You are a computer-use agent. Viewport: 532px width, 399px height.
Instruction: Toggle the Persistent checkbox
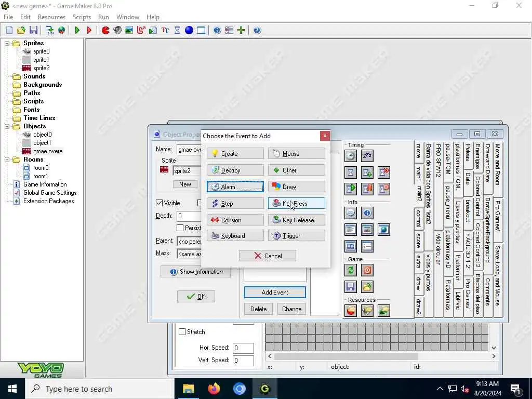(x=180, y=228)
